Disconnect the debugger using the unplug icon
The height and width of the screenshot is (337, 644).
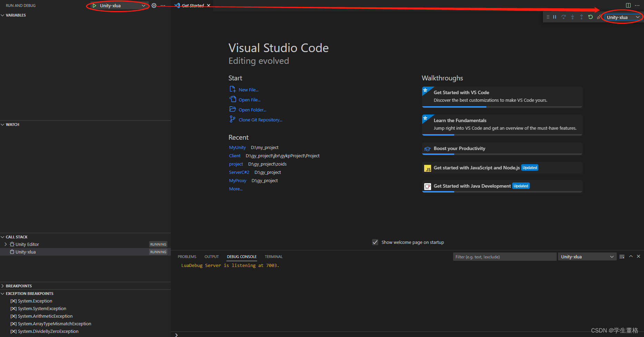[599, 17]
